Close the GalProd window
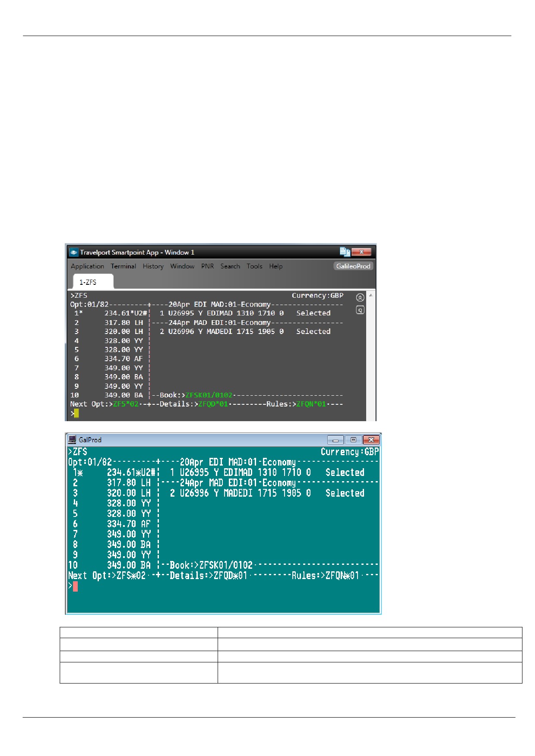This screenshot has width=535, height=756. 371,440
